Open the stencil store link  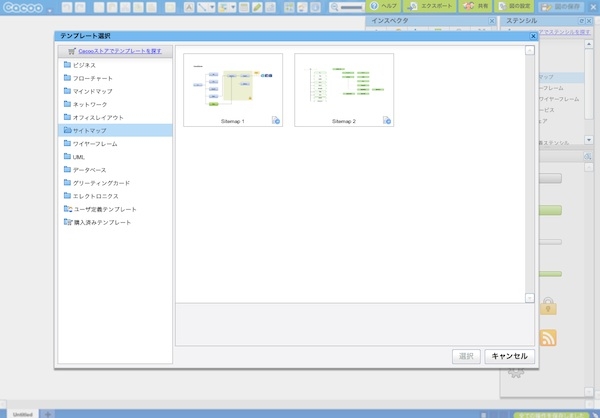point(565,32)
